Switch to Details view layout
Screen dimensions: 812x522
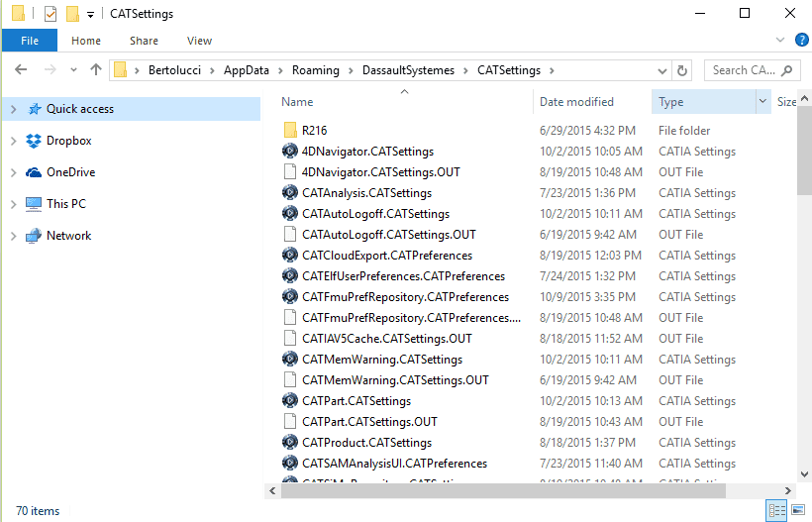(776, 510)
